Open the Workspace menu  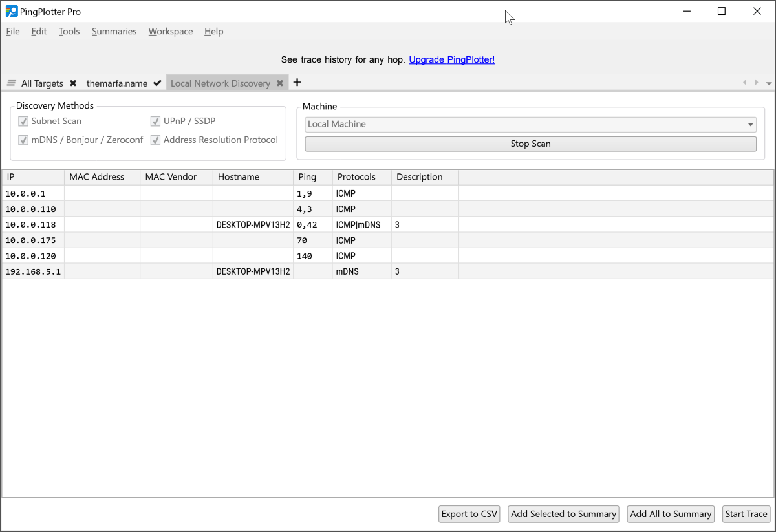pyautogui.click(x=171, y=32)
